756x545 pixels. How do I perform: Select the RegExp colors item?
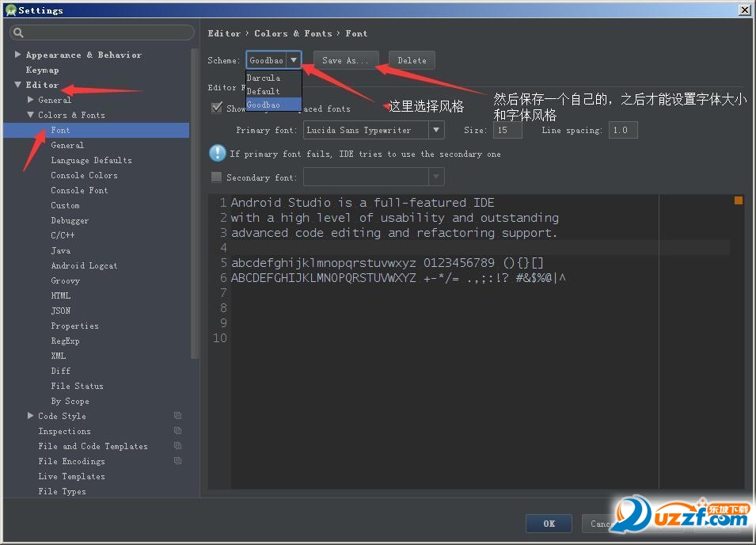click(x=65, y=341)
